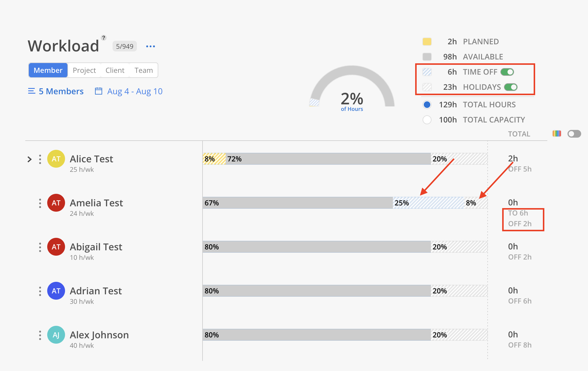Click Adrian's OFF 6h text

[x=520, y=301]
